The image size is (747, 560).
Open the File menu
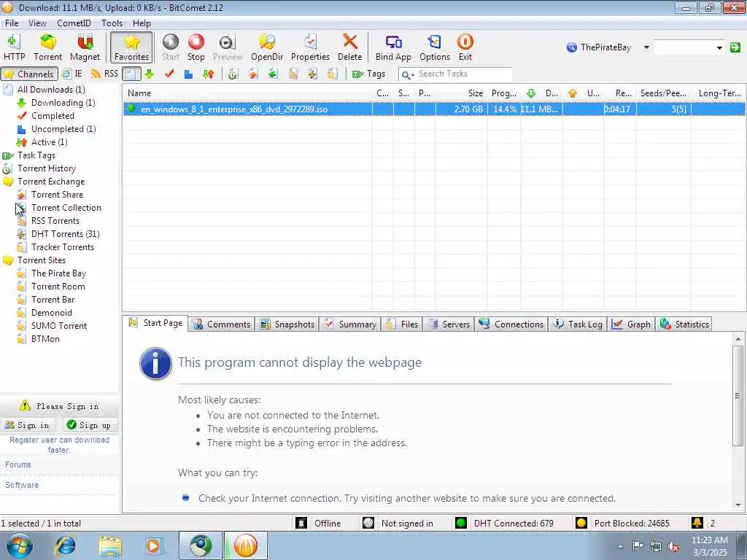[12, 23]
